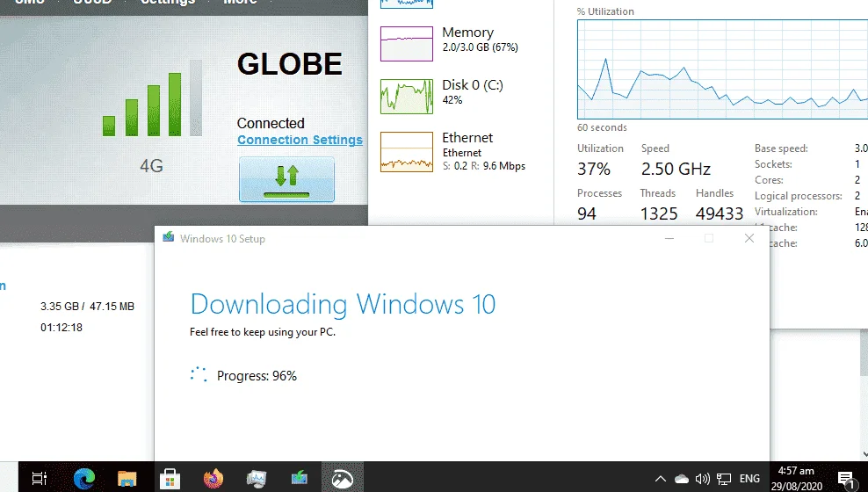The image size is (868, 492).
Task: Launch Microsoft Edge from the taskbar
Action: point(84,478)
